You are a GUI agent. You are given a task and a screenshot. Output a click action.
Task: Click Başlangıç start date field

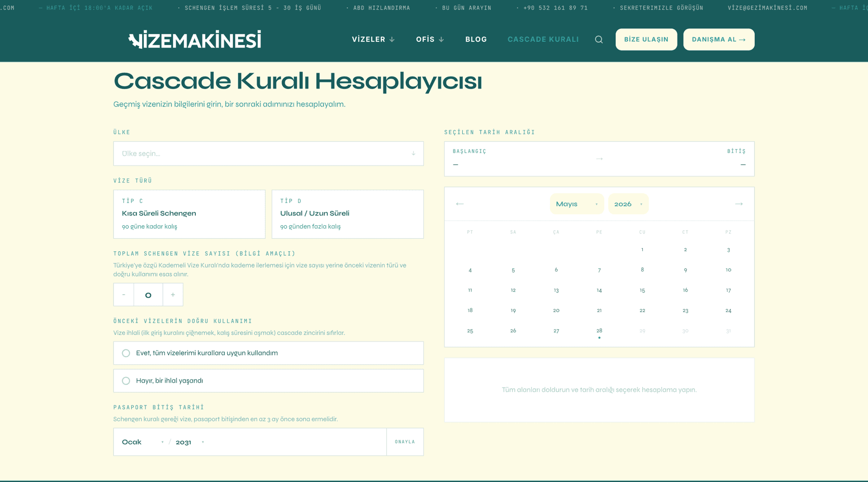click(470, 158)
